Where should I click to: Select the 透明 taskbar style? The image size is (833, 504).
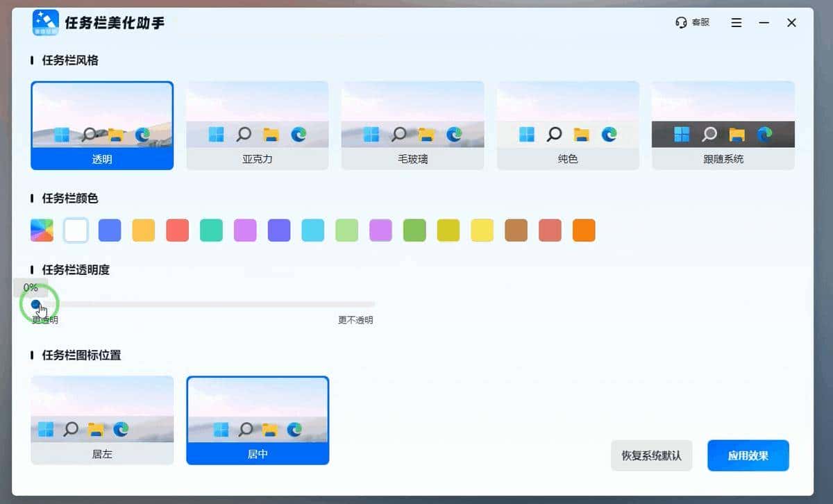[102, 125]
